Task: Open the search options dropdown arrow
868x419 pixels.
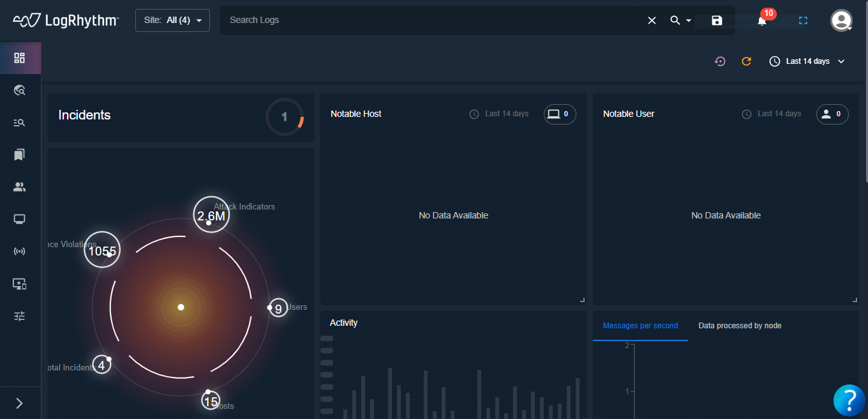Action: pyautogui.click(x=689, y=21)
